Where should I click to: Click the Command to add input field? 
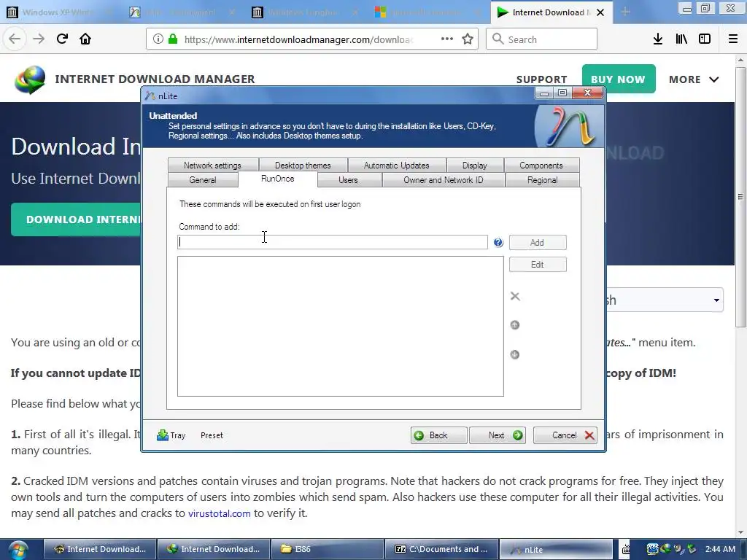[333, 242]
